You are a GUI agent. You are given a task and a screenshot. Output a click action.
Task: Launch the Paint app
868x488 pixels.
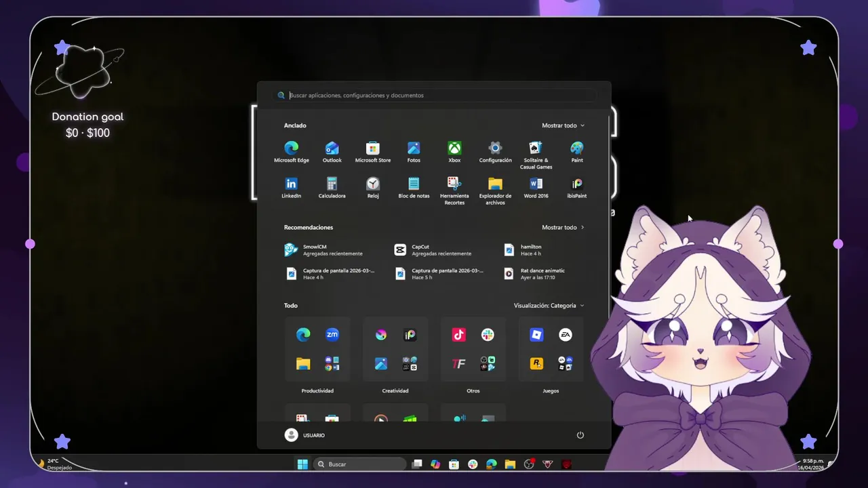(x=577, y=152)
